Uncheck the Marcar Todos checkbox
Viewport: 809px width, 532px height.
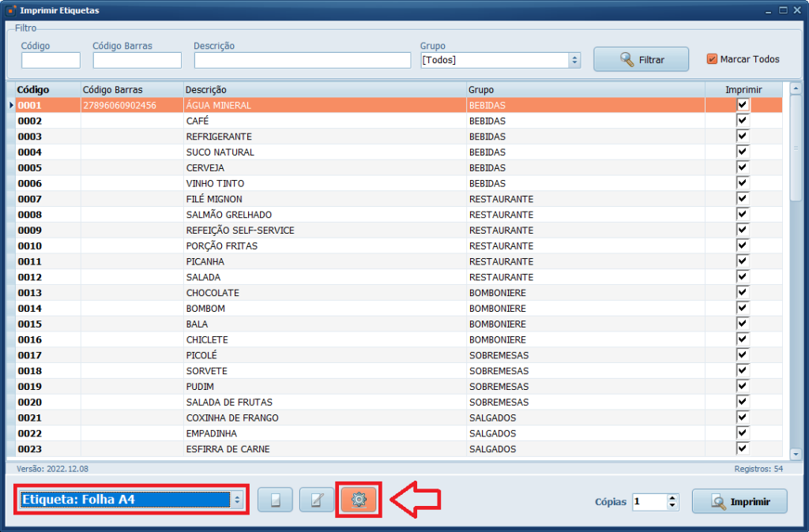point(712,59)
